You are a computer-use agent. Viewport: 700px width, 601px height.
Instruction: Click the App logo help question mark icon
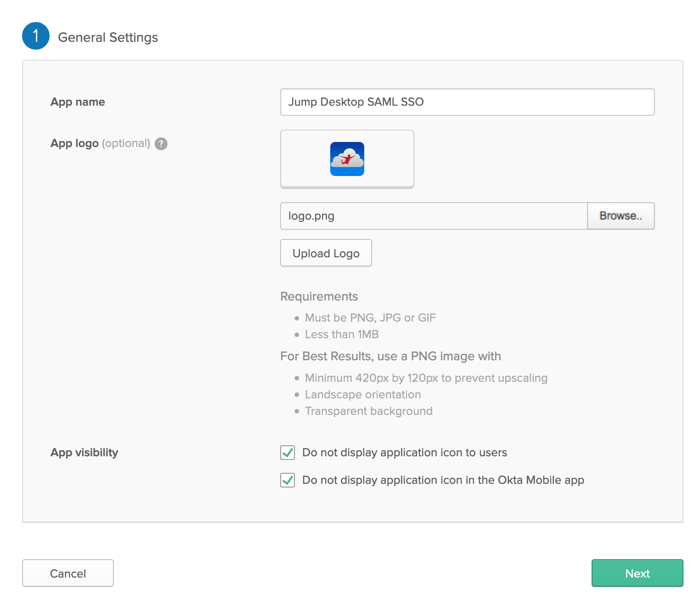coord(161,144)
